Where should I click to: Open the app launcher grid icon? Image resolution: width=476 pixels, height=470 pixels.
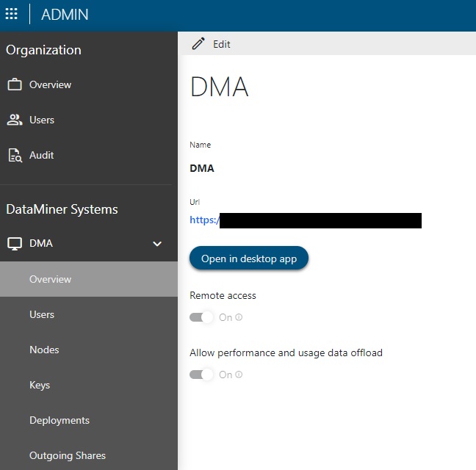[12, 14]
